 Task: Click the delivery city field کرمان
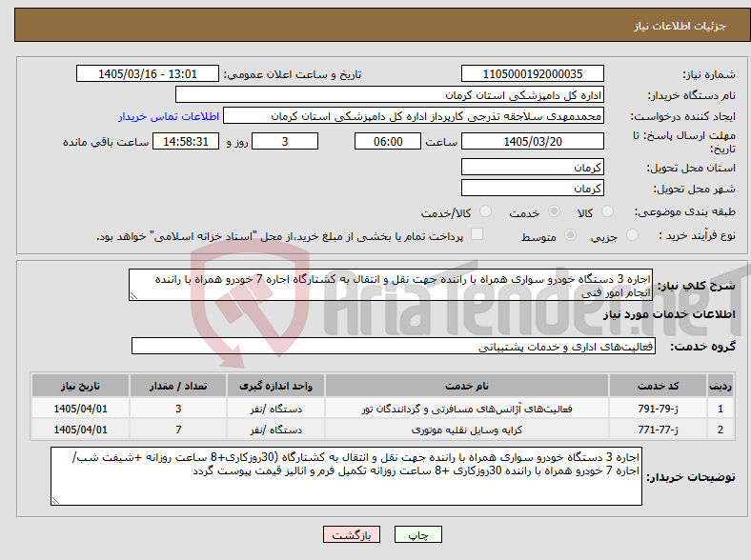pyautogui.click(x=532, y=188)
